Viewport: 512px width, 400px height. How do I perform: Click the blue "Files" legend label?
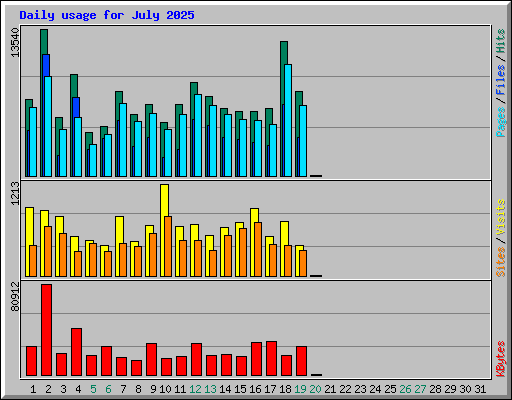[x=500, y=80]
